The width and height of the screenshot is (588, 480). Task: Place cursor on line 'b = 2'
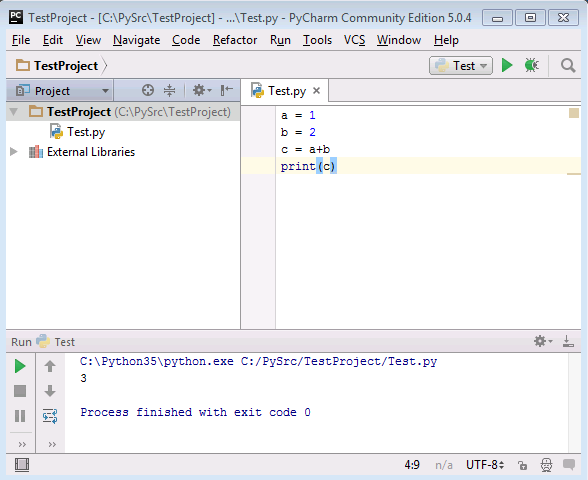pyautogui.click(x=298, y=132)
